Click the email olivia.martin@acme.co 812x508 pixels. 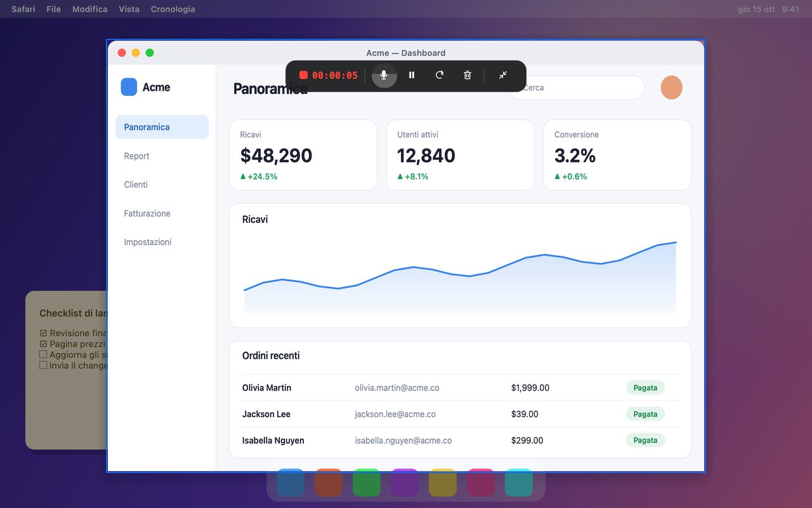point(397,387)
